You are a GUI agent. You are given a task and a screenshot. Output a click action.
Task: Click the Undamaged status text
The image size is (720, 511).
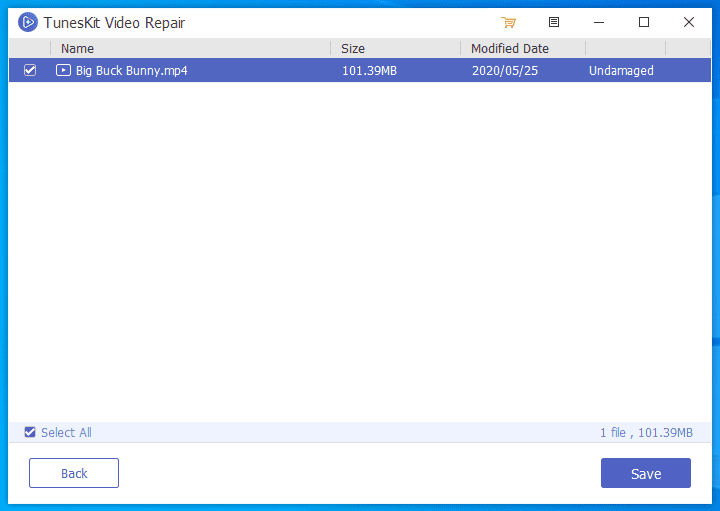click(621, 71)
